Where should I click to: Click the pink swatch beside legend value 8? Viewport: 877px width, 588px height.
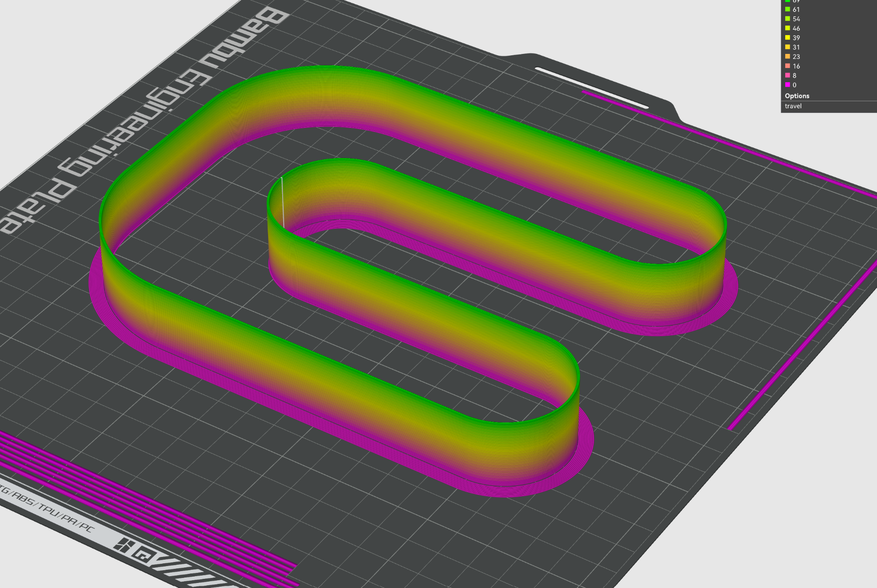[x=787, y=75]
